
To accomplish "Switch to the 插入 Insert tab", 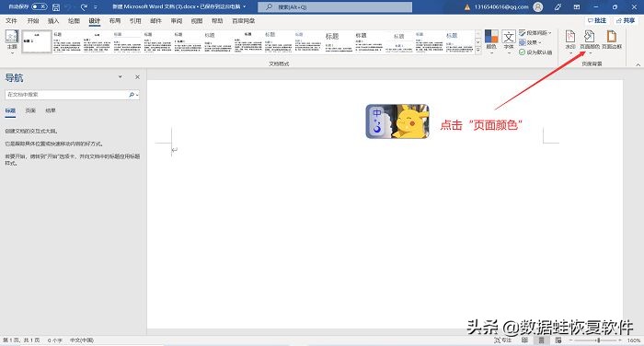I will (x=53, y=20).
